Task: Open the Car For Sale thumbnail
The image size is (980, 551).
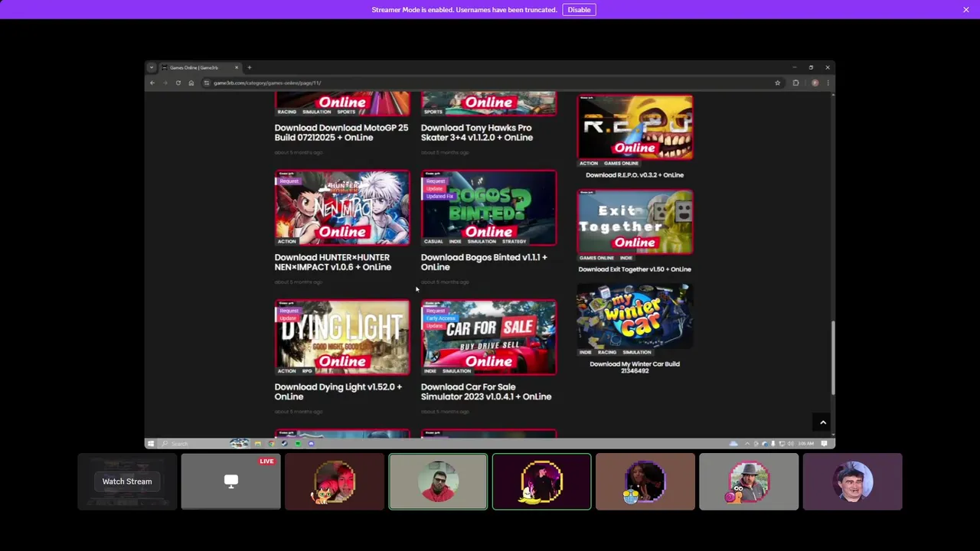Action: (x=488, y=337)
